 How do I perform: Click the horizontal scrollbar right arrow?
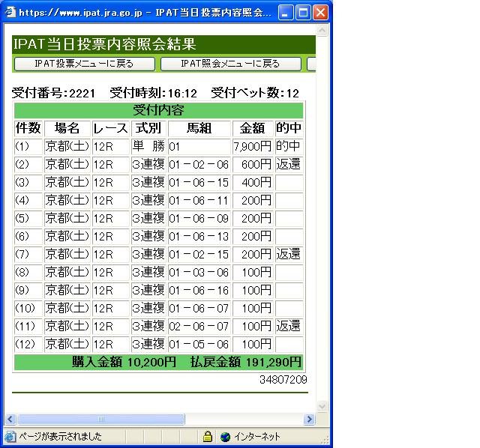pyautogui.click(x=309, y=419)
